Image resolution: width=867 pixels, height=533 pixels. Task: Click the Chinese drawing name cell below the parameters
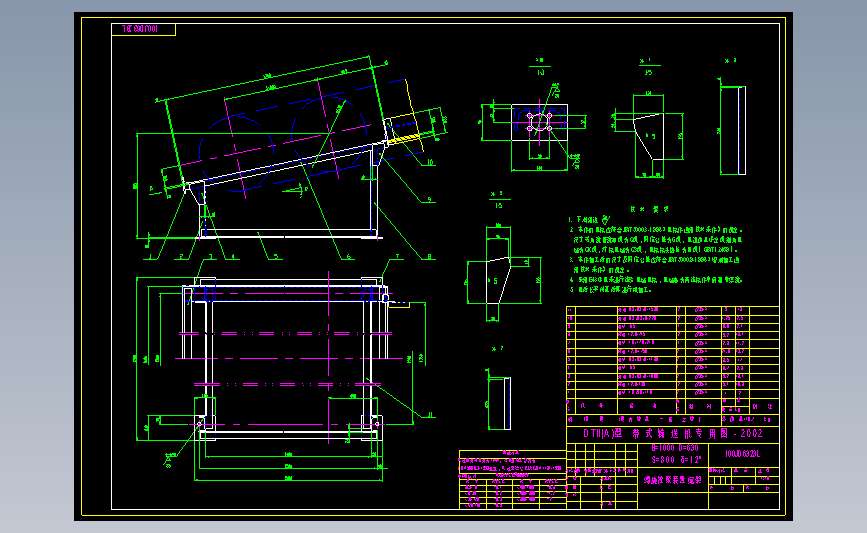pos(673,480)
